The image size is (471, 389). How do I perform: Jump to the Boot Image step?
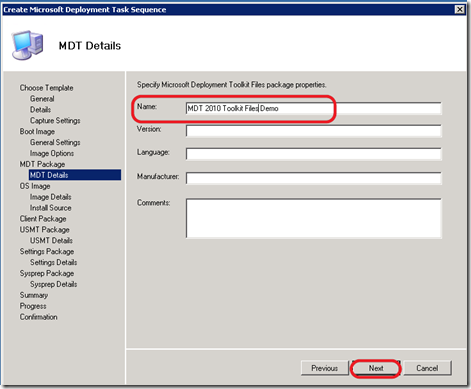(37, 131)
